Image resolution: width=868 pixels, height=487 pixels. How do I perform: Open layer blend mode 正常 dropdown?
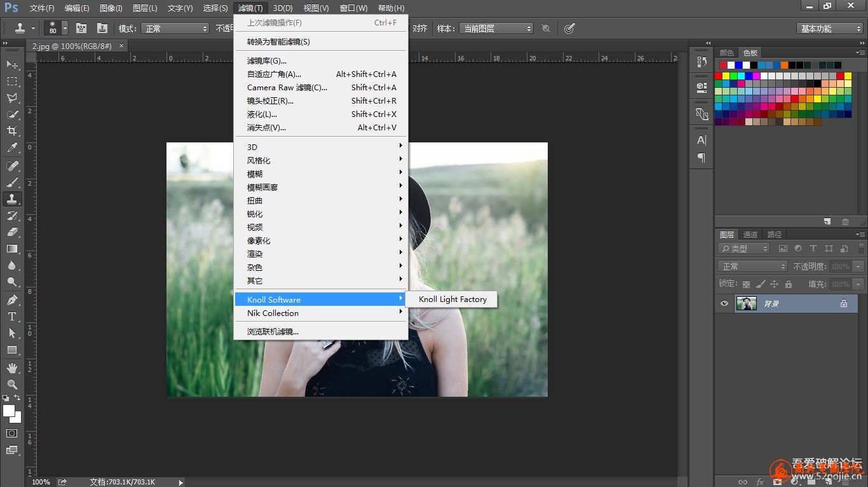click(753, 266)
